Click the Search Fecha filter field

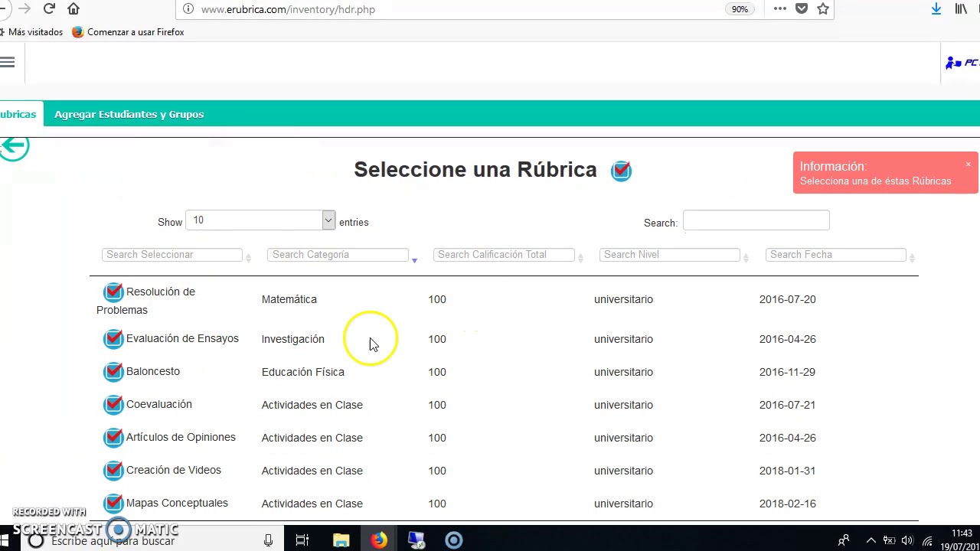835,254
